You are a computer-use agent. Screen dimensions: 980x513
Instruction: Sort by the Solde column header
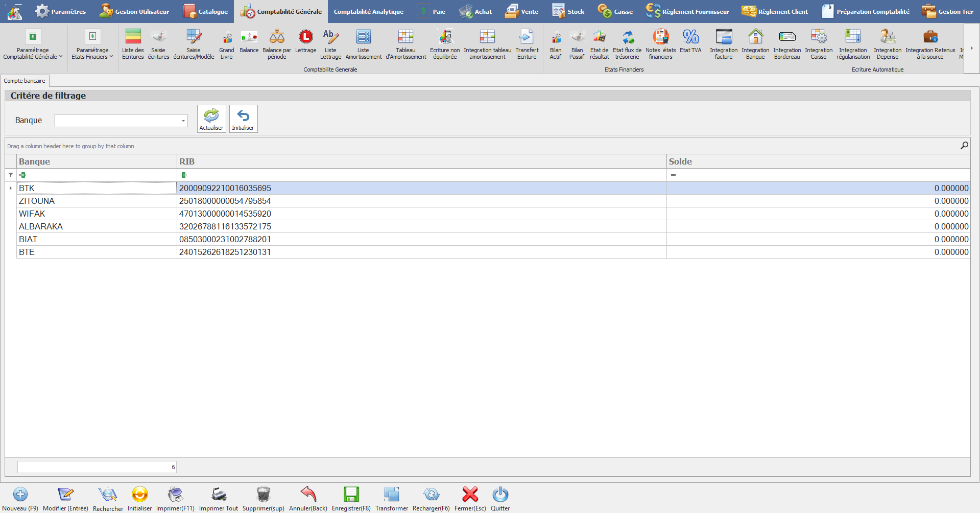tap(818, 161)
